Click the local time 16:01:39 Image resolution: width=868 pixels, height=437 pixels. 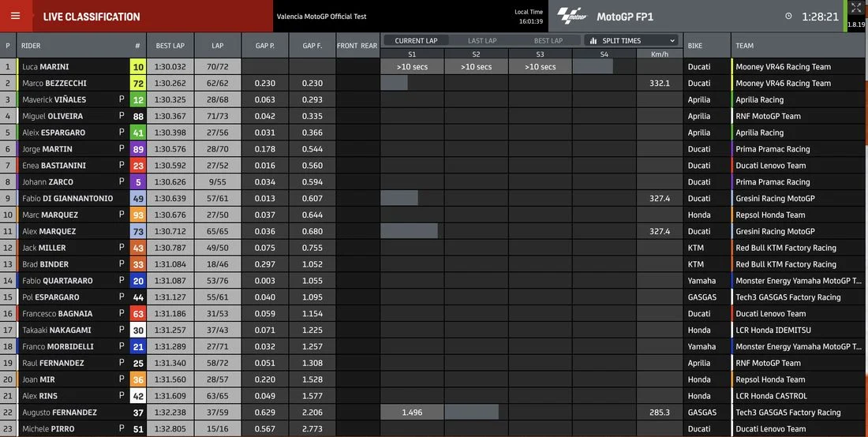[x=531, y=21]
